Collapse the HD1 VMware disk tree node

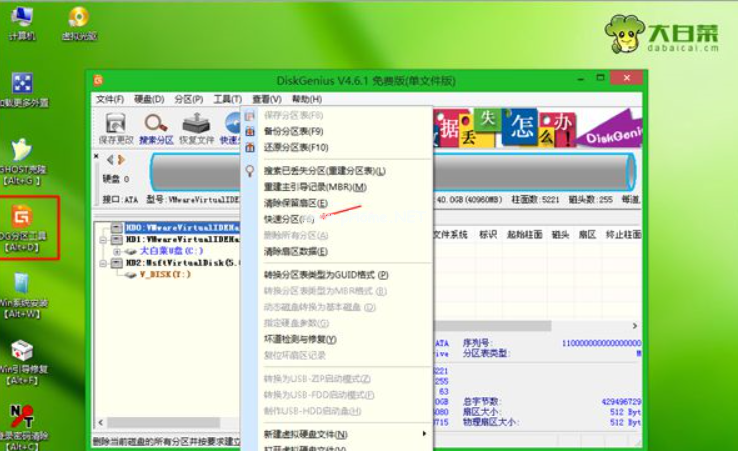tap(103, 240)
